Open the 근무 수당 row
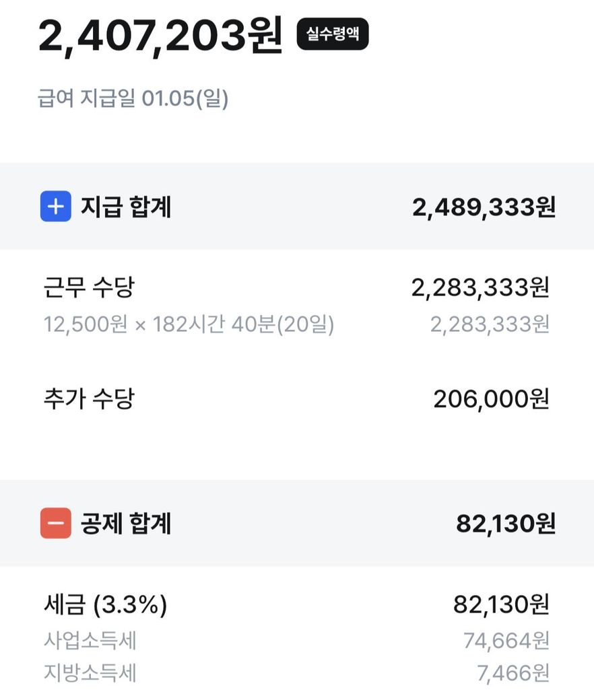Viewport: 594px width, 700px height. pos(89,288)
